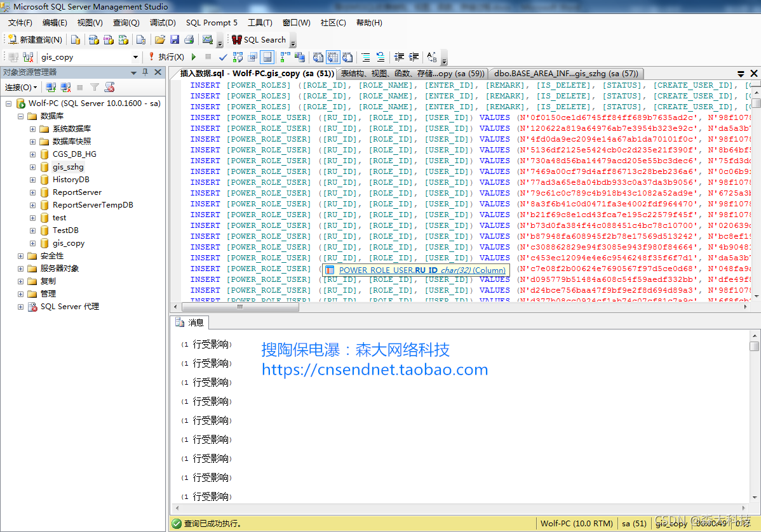
Task: Click the New Query (新建查询) button
Action: (x=35, y=40)
